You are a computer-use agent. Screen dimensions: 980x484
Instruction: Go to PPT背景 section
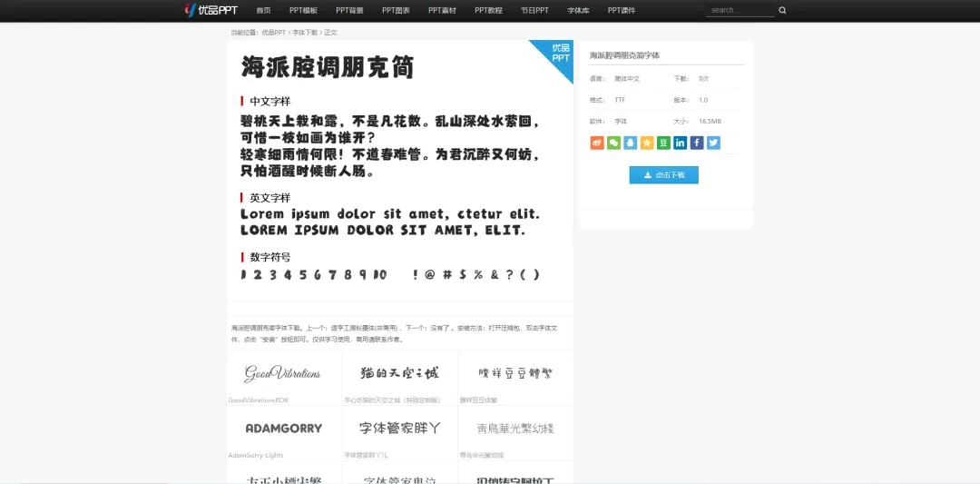(x=349, y=11)
